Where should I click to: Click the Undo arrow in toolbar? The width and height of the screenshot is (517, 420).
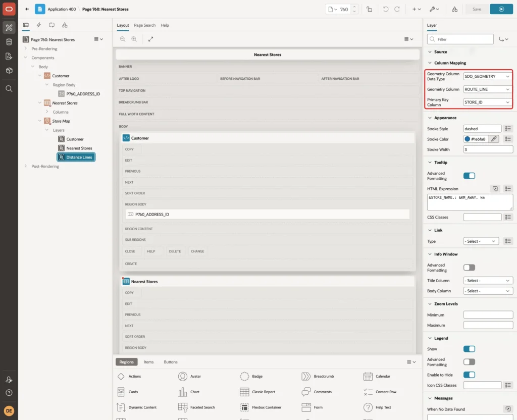click(385, 9)
